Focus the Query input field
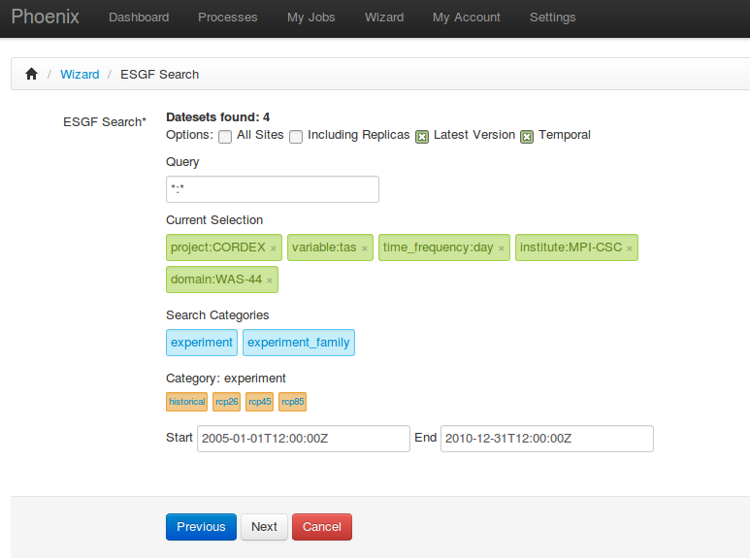The height and width of the screenshot is (560, 750). pyautogui.click(x=273, y=189)
